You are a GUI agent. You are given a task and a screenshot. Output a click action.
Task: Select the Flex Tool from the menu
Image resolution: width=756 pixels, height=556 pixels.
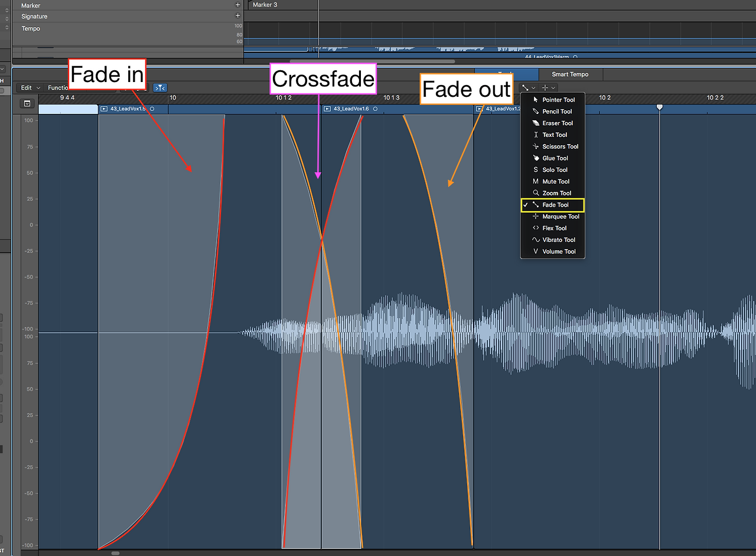point(553,228)
